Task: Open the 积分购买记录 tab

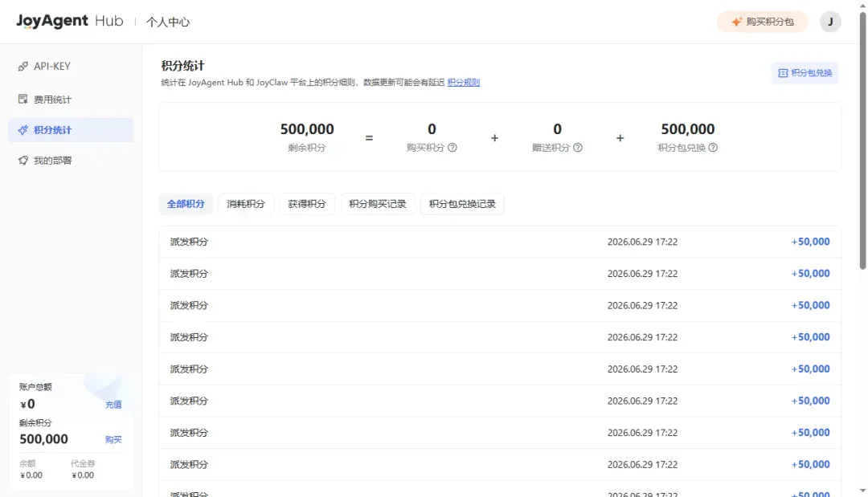Action: pos(378,204)
